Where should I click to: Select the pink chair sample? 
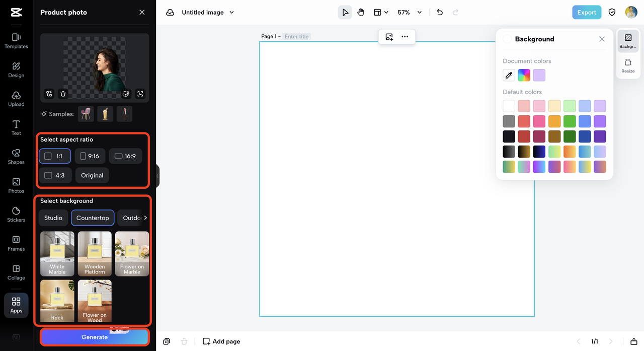pos(86,114)
